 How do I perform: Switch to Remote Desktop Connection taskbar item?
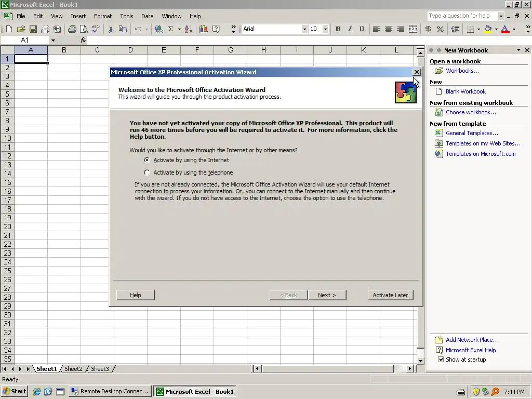(110, 391)
